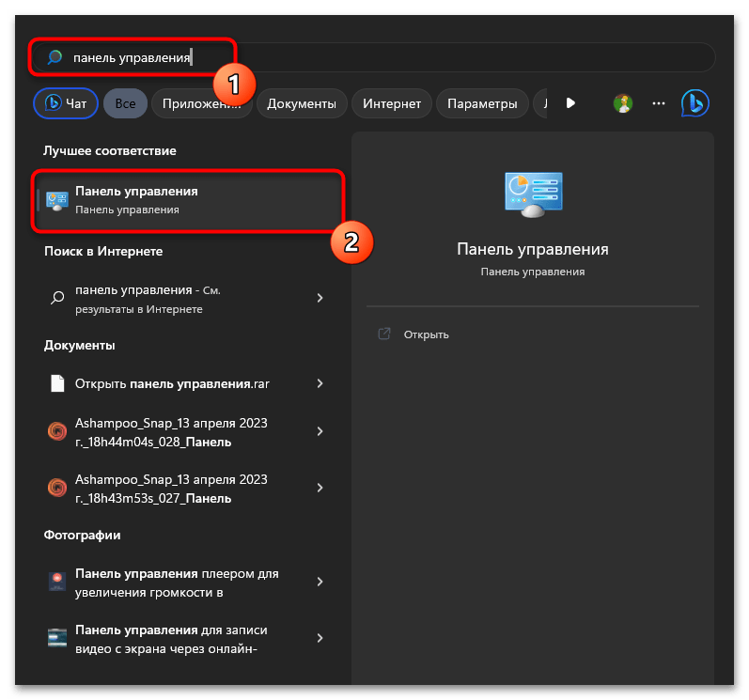749x700 pixels.
Task: Click thumbnail of the плеером photo result
Action: tap(57, 582)
